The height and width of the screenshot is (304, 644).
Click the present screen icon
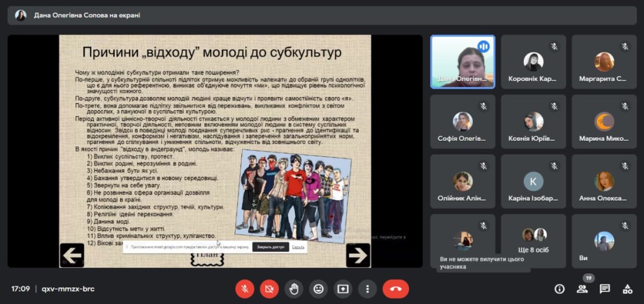pyautogui.click(x=343, y=289)
